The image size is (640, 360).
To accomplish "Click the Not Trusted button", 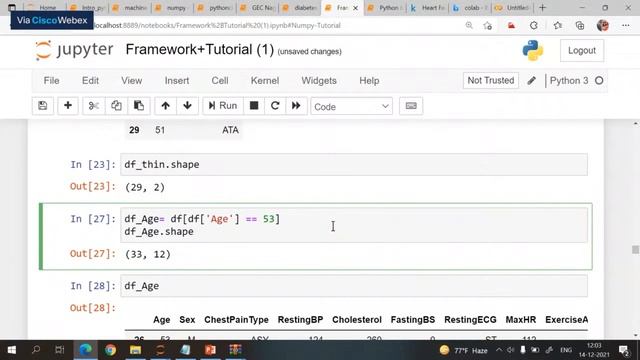I will pyautogui.click(x=491, y=80).
